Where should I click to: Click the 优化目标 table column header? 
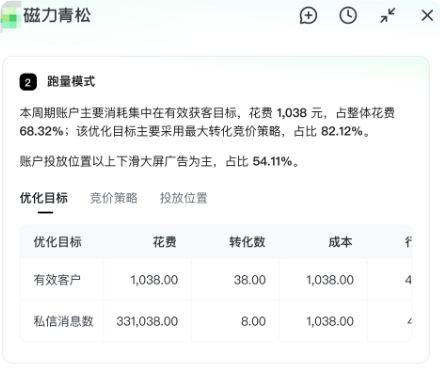coord(58,242)
